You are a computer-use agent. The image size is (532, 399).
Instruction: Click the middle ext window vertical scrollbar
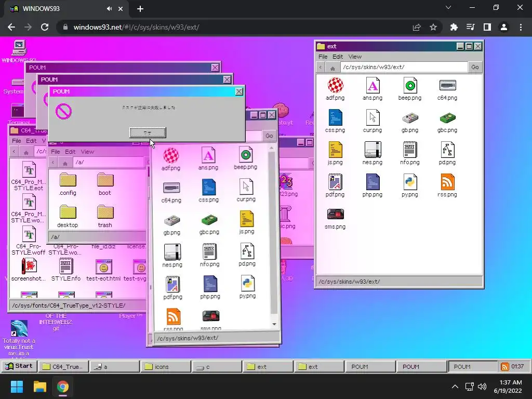click(272, 232)
